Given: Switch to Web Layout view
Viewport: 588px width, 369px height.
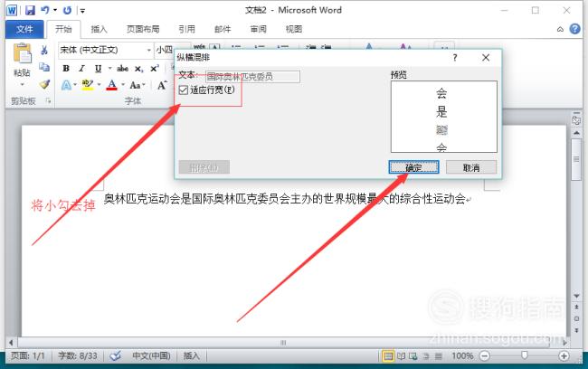Looking at the screenshot, I should [413, 355].
